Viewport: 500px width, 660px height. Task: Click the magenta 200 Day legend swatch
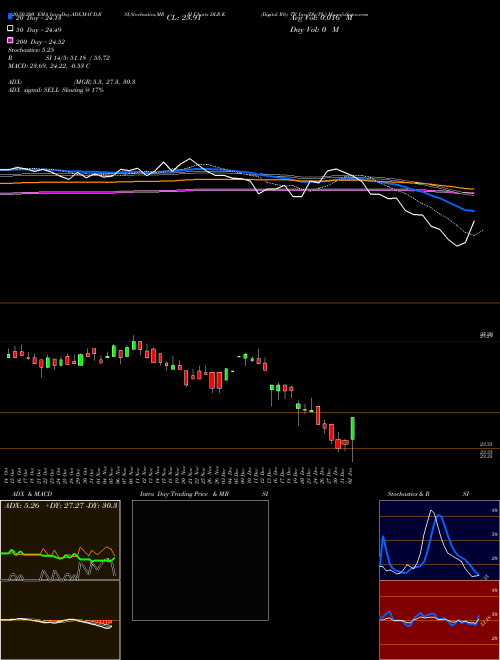10,40
